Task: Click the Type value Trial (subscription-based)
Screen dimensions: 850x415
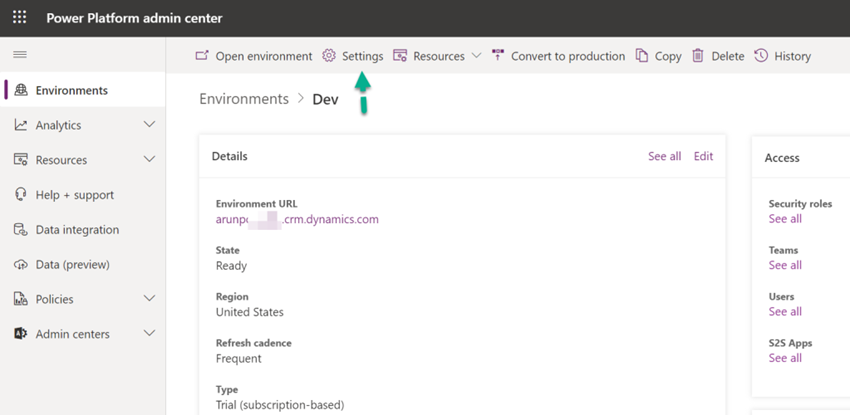Action: pos(280,405)
